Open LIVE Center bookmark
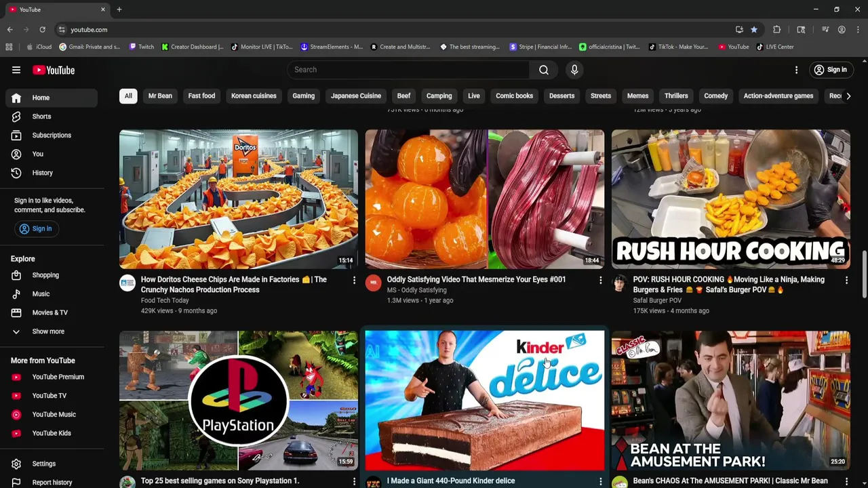The image size is (868, 488). pyautogui.click(x=775, y=47)
